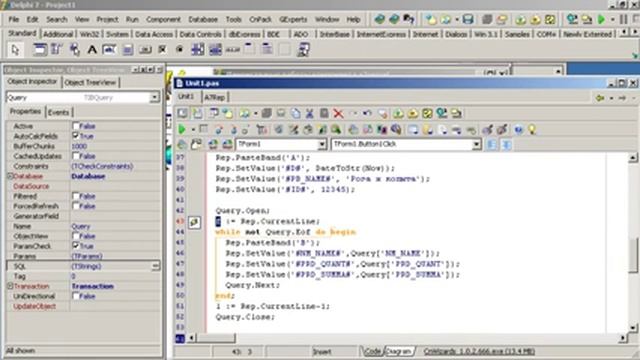This screenshot has height=360, width=640.
Task: Pick the ActionList component icon
Action: [x=303, y=49]
